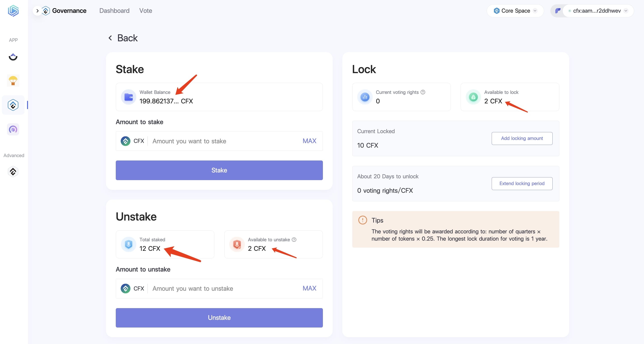Focus the Amount you want to stake field
644x344 pixels.
pyautogui.click(x=225, y=141)
